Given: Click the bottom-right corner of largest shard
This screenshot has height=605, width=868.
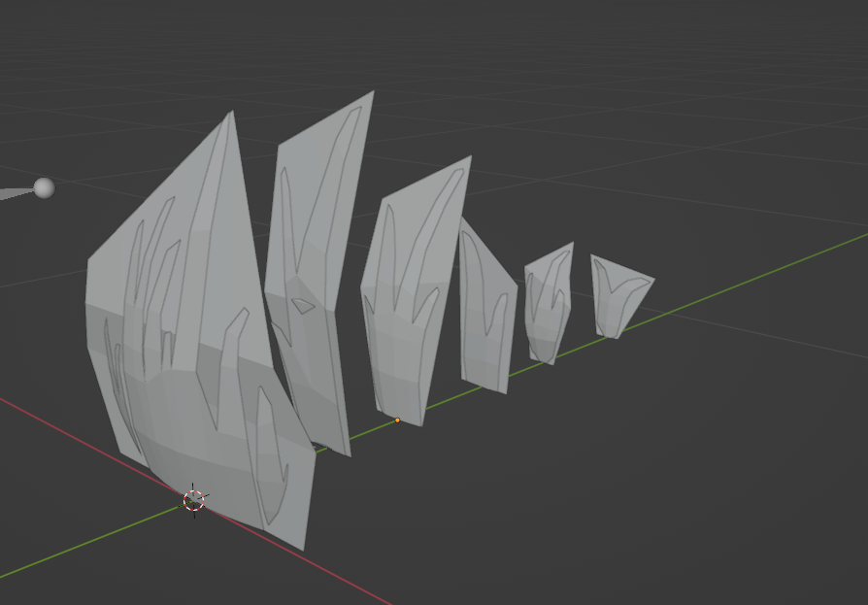Looking at the screenshot, I should pos(302,548).
